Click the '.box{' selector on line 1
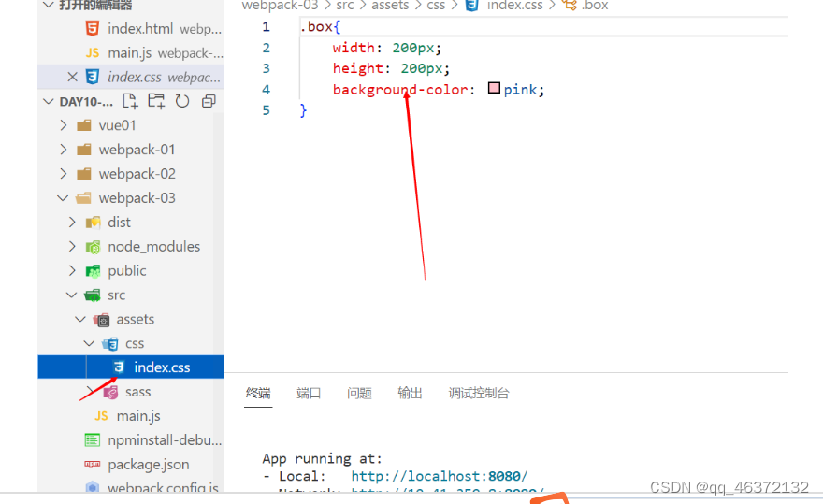 pyautogui.click(x=320, y=27)
